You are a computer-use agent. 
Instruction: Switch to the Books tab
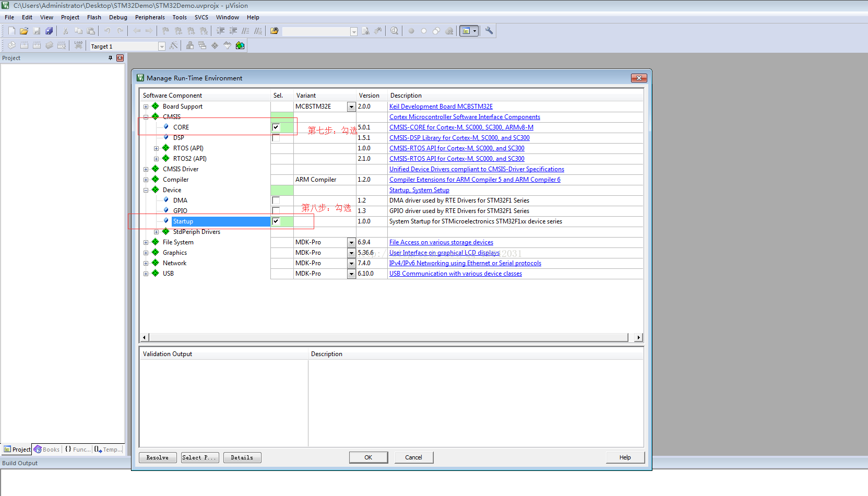[47, 450]
